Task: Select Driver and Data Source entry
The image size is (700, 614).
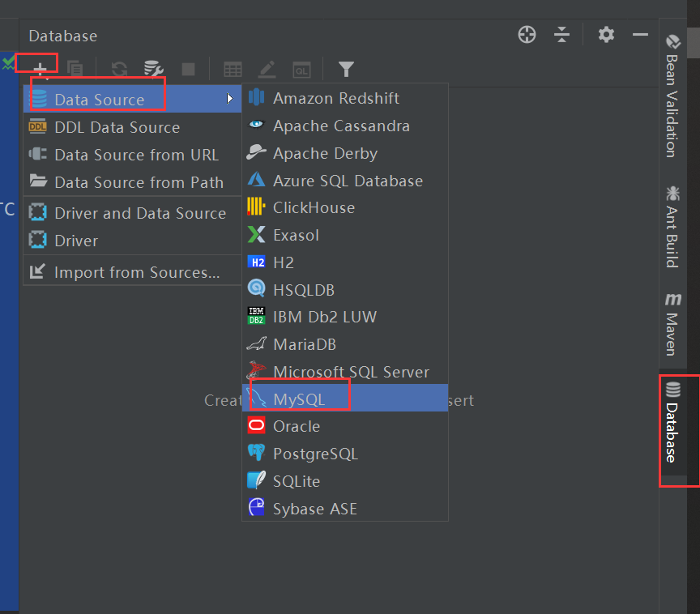Action: point(132,213)
